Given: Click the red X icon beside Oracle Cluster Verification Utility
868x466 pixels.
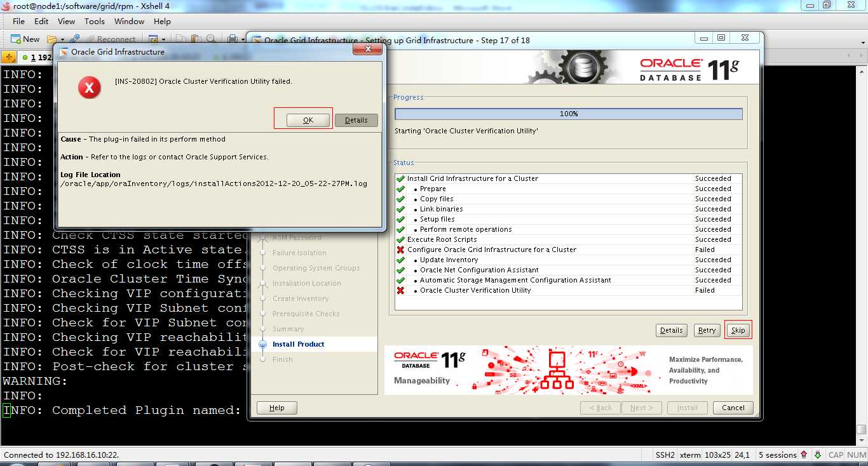Looking at the screenshot, I should pyautogui.click(x=400, y=290).
